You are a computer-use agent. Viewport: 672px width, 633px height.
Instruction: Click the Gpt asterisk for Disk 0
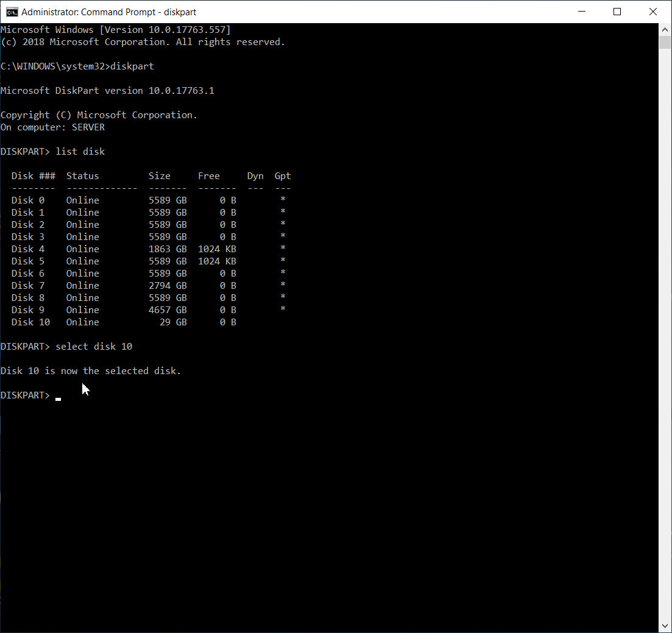pos(283,199)
